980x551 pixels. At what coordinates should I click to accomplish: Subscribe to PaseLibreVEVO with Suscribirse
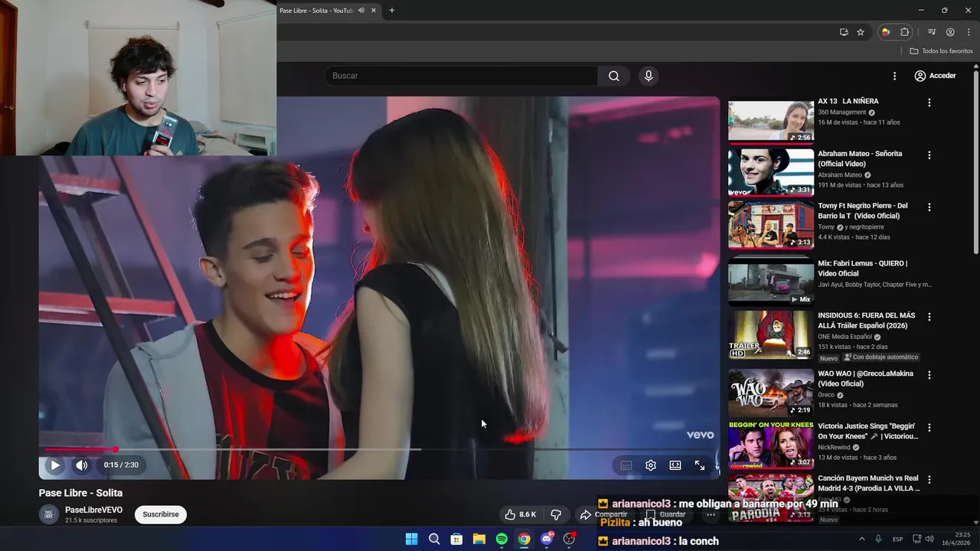pyautogui.click(x=161, y=514)
